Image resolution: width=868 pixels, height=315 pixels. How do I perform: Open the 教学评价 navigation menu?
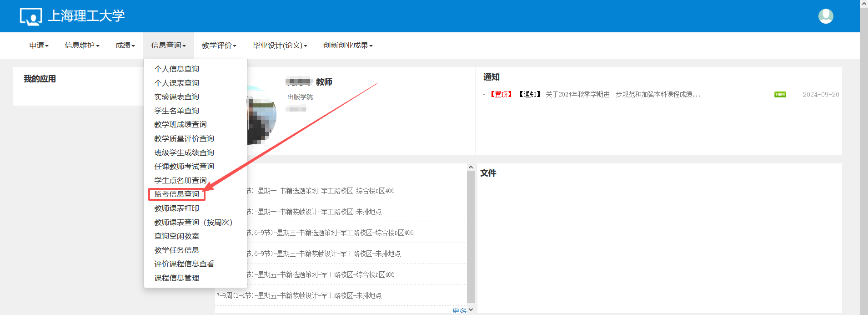pyautogui.click(x=219, y=46)
